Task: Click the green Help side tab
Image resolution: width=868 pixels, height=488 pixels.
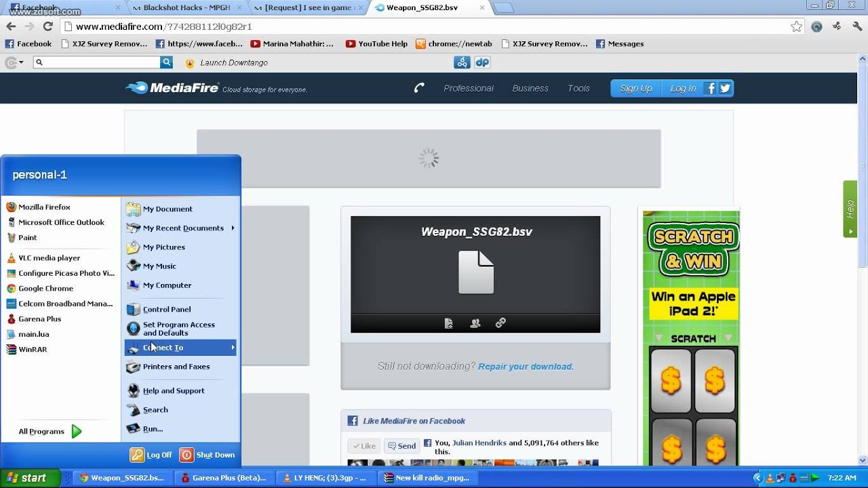Action: click(850, 209)
